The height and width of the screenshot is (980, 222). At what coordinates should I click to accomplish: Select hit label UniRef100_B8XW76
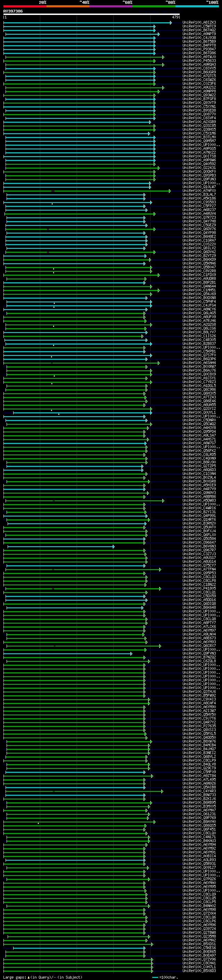click(199, 742)
